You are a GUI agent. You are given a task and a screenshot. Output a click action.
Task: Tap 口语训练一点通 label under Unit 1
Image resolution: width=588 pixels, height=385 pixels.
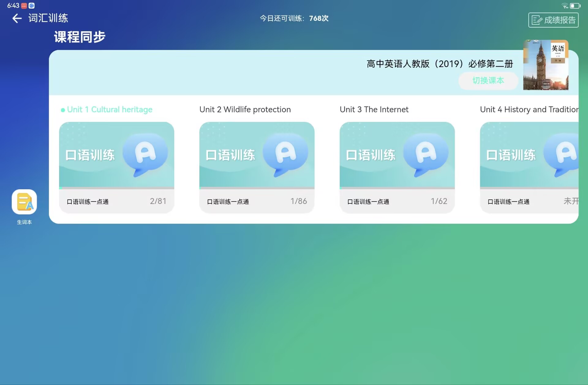(88, 202)
